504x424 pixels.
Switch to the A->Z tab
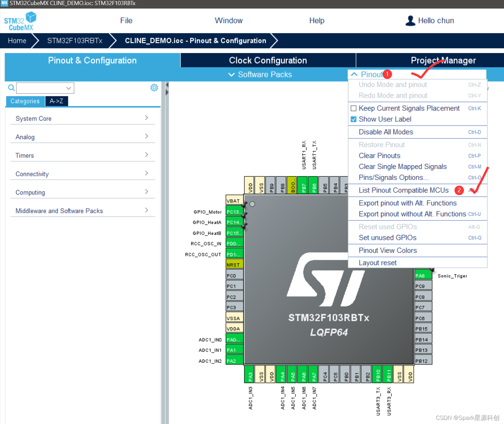[56, 101]
